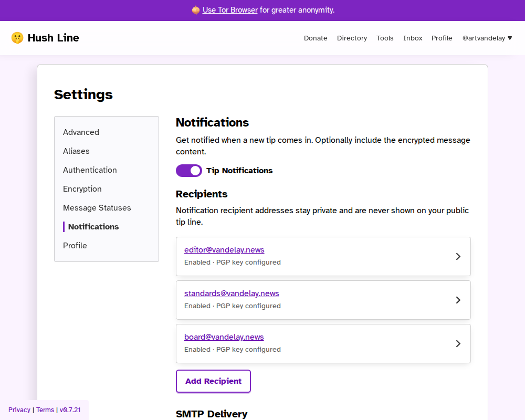Follow the Use Tor Browser link

tap(230, 10)
